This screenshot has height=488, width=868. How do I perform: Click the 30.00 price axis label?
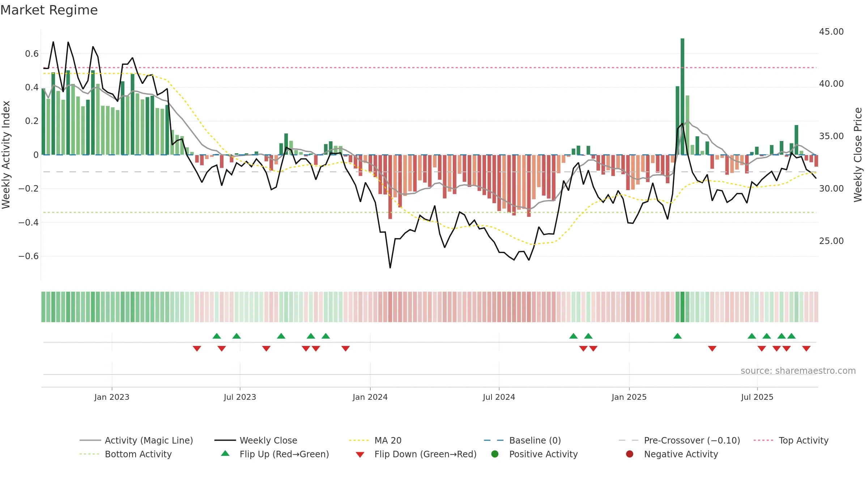[831, 188]
